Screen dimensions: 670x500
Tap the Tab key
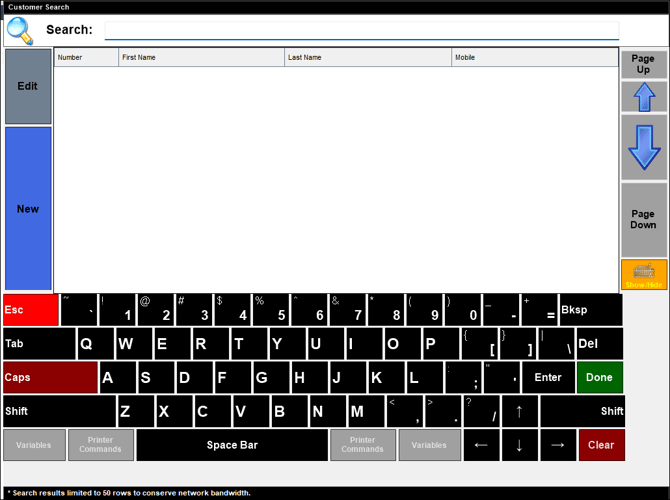[x=39, y=344]
